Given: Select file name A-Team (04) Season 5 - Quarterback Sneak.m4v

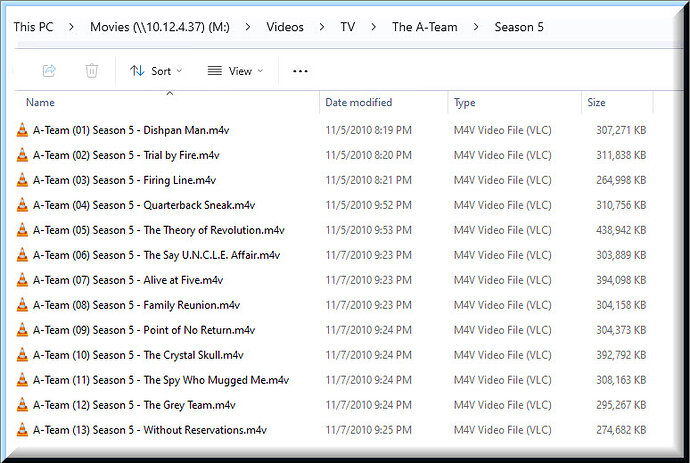Looking at the screenshot, I should tap(144, 205).
